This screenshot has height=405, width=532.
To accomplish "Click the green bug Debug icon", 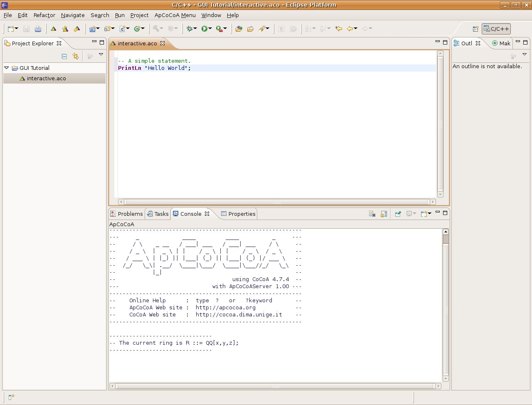I will [x=190, y=29].
